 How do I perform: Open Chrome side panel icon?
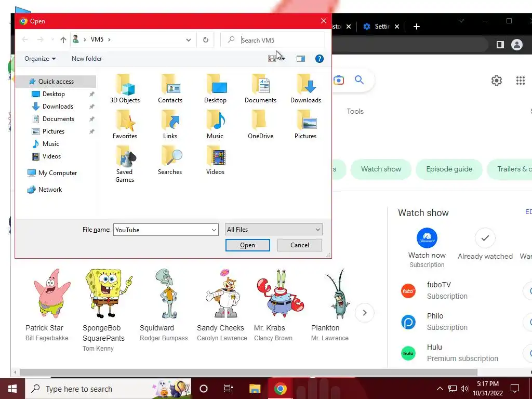pos(500,45)
